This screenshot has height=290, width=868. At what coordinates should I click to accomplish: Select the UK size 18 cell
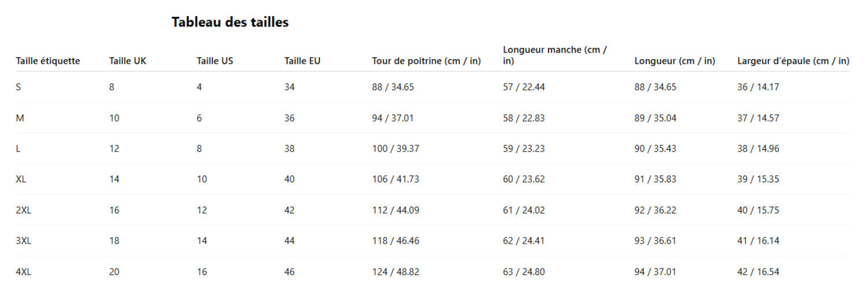click(x=114, y=241)
